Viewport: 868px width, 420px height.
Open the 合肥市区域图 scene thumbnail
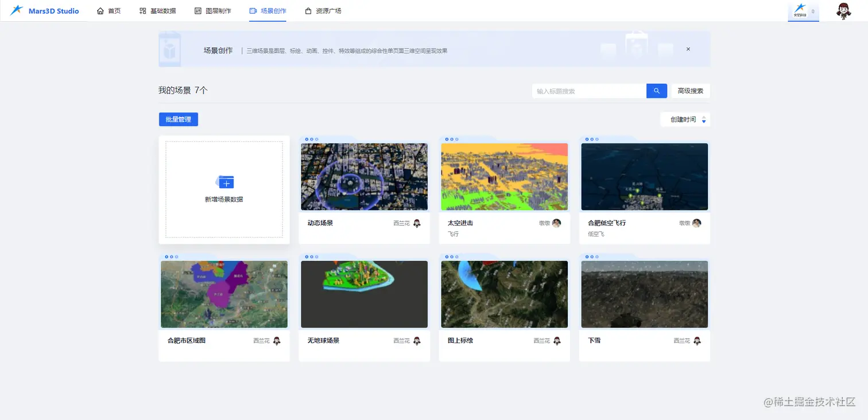coord(224,294)
